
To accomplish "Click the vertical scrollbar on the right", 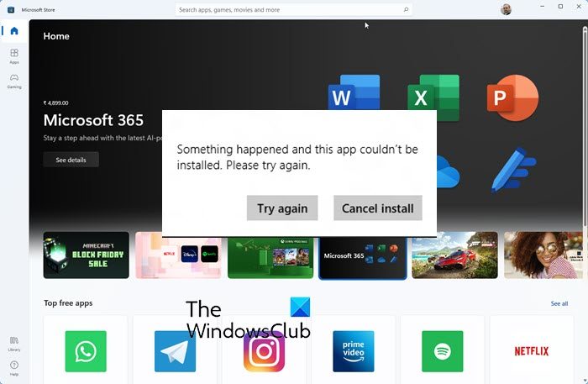I will (585, 128).
